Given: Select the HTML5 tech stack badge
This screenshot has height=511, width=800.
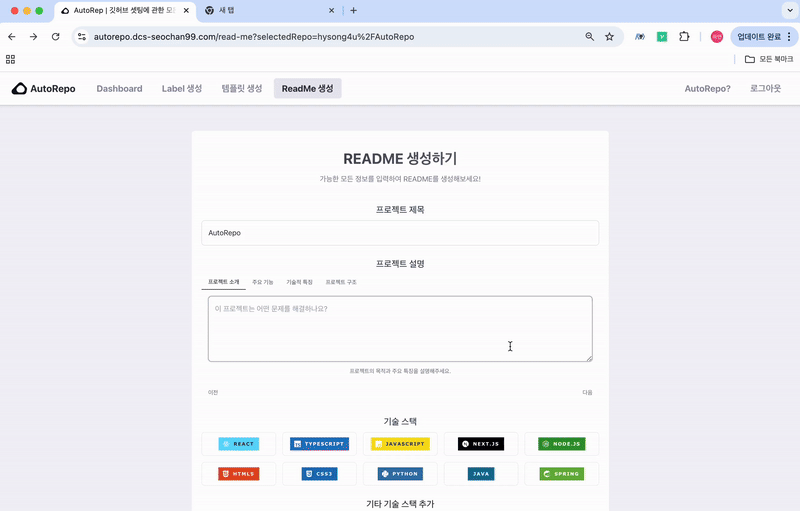Looking at the screenshot, I should (239, 474).
